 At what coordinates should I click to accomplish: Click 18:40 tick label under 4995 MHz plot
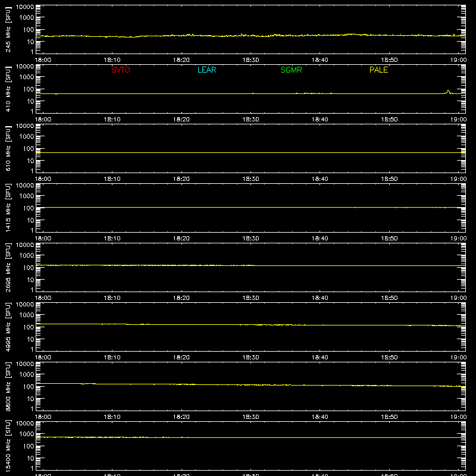tap(320, 358)
